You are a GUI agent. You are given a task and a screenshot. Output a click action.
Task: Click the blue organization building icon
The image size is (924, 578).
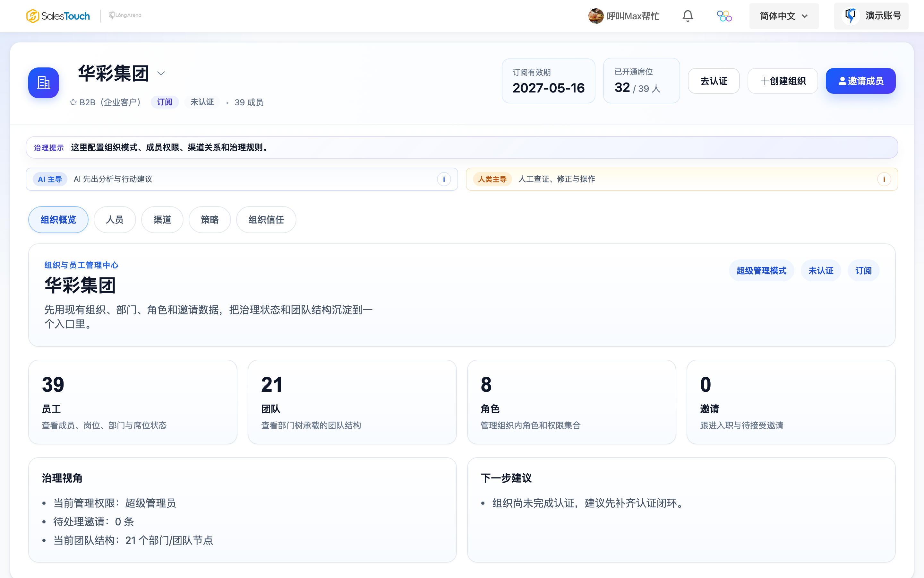point(44,83)
